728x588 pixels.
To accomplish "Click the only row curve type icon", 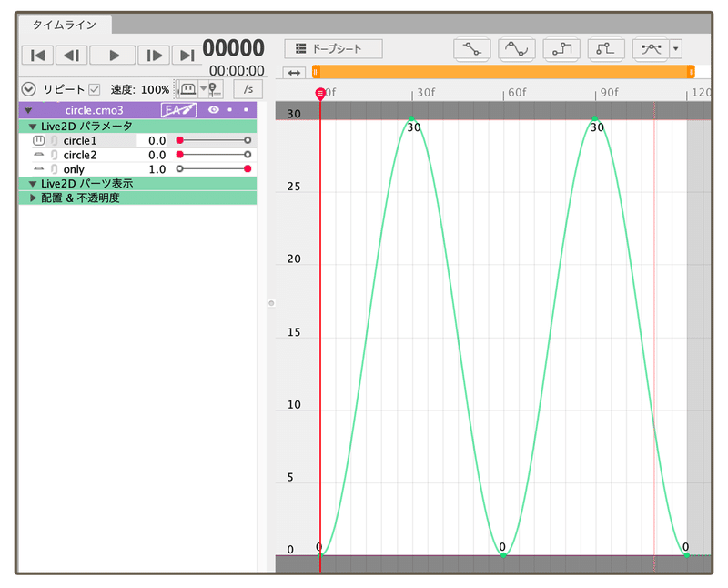I will [38, 169].
